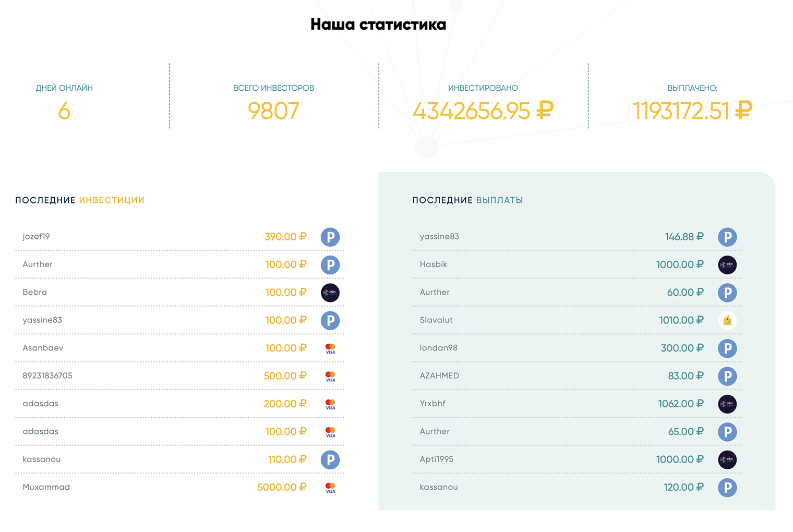Click Payeer icon in jozef19 investment row
Viewport: 793px width, 532px height.
point(330,237)
